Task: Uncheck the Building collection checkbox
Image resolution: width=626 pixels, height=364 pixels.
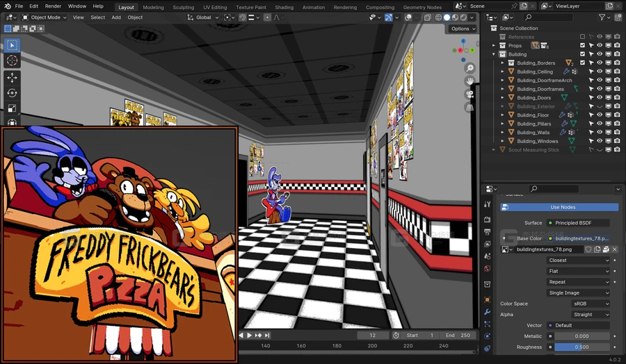Action: (x=582, y=54)
